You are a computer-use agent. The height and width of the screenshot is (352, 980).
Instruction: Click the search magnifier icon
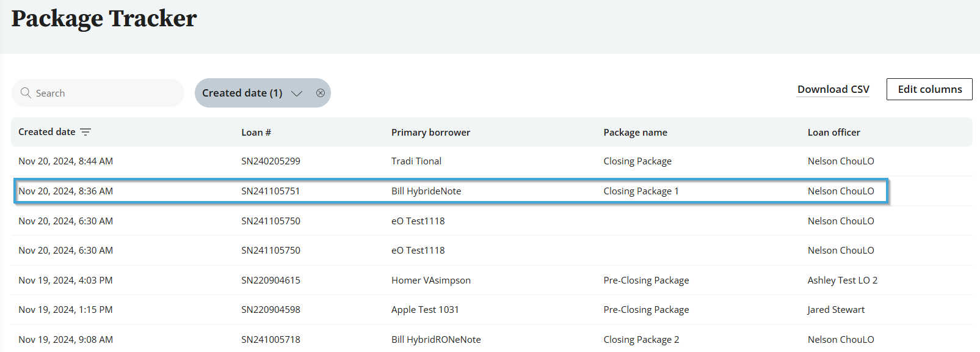[26, 93]
